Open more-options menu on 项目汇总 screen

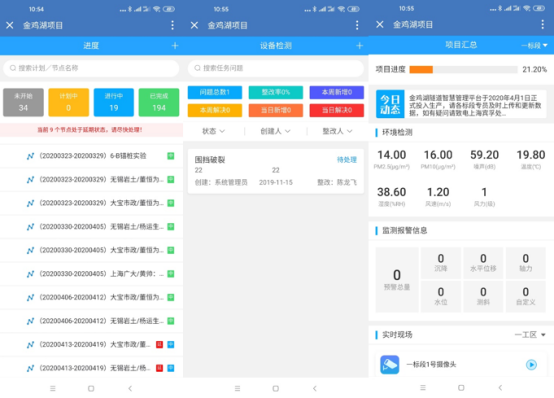point(543,24)
